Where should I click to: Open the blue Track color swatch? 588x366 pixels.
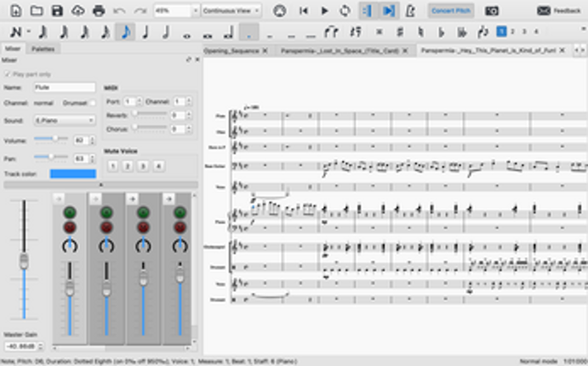(x=72, y=174)
